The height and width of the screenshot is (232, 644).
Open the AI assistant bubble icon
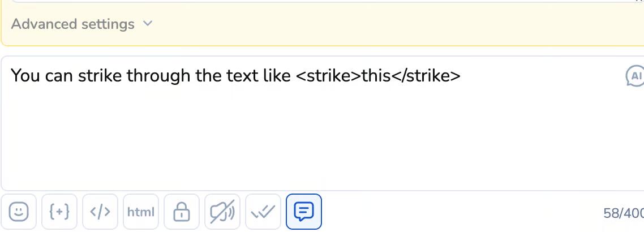635,76
